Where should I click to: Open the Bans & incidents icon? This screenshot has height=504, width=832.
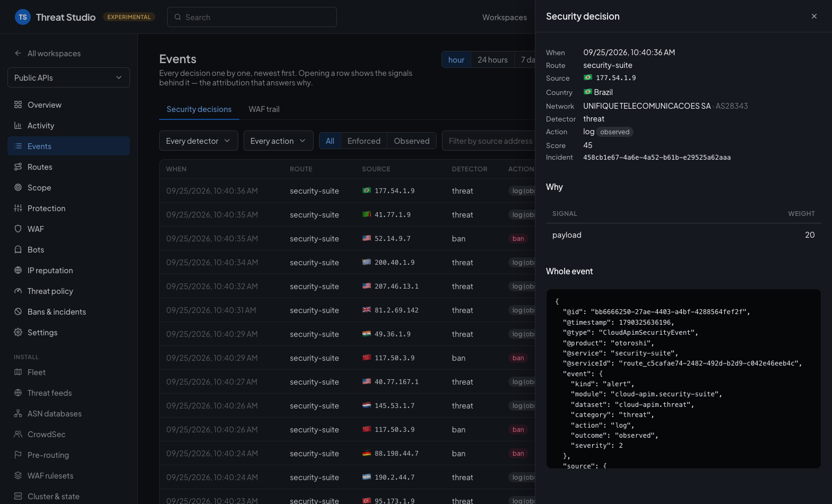[x=18, y=311]
